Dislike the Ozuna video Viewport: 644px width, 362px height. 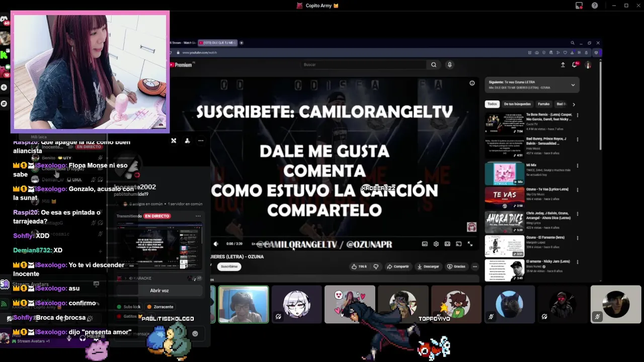376,266
